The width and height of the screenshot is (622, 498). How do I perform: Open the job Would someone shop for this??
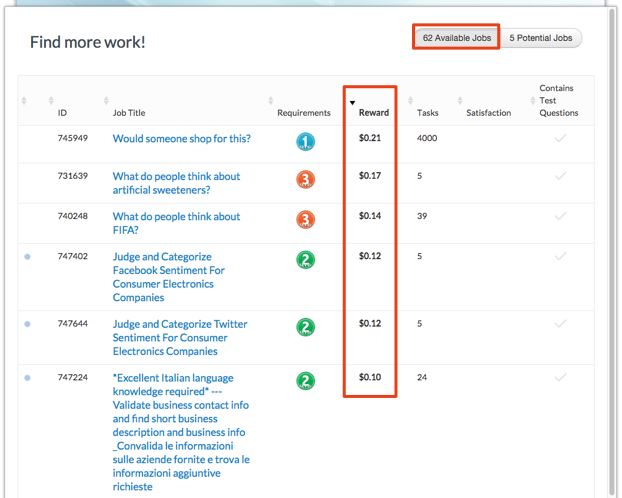point(181,138)
